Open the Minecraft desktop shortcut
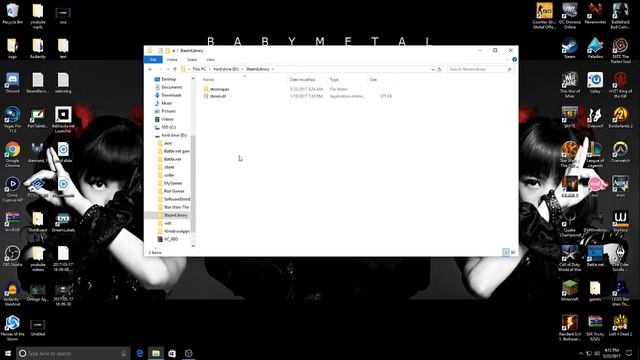The width and height of the screenshot is (640, 360). [569, 291]
